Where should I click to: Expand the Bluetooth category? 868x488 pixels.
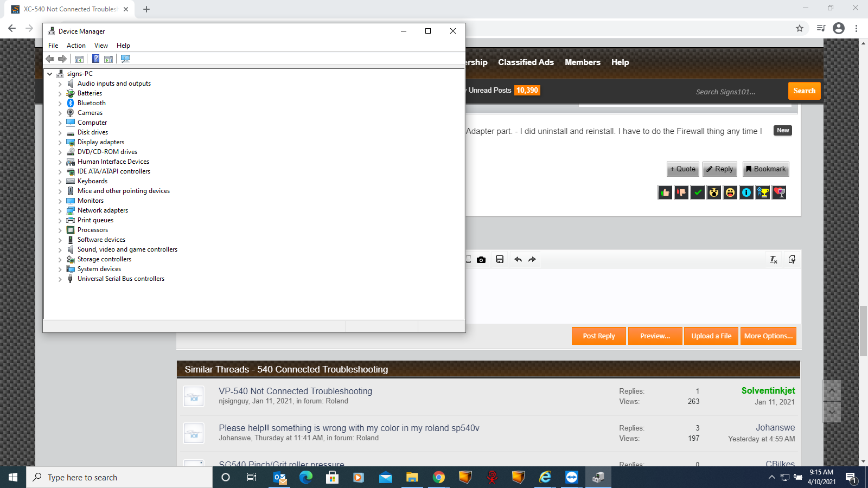[60, 104]
